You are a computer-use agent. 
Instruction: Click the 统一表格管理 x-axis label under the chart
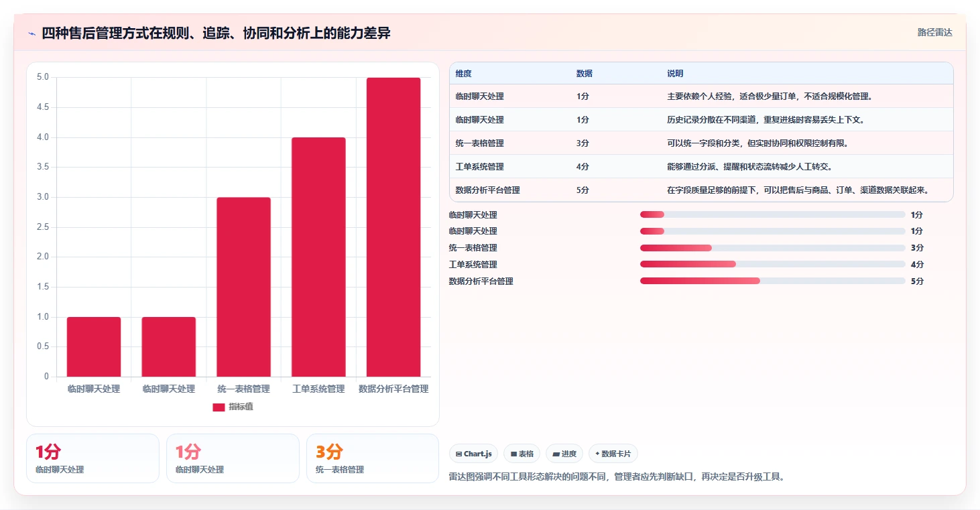pyautogui.click(x=243, y=389)
